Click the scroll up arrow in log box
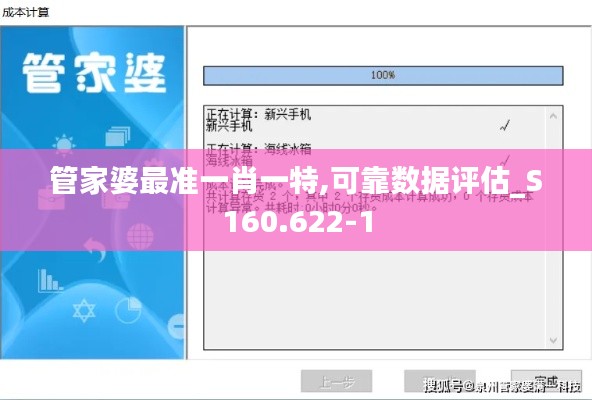Viewport: 592px width, 400px height. tap(553, 116)
